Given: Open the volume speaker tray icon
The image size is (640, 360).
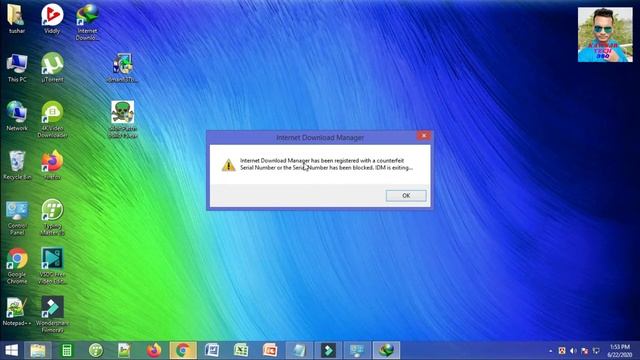Looking at the screenshot, I should click(x=573, y=351).
